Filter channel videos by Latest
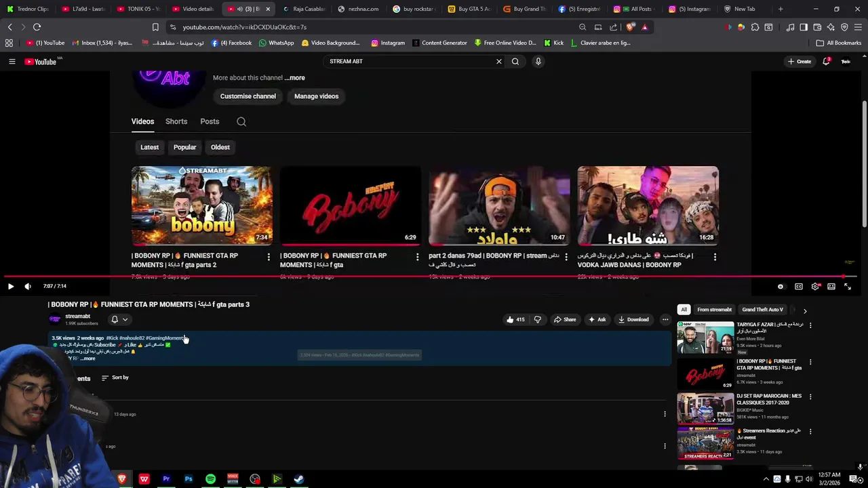868x488 pixels. click(x=149, y=147)
